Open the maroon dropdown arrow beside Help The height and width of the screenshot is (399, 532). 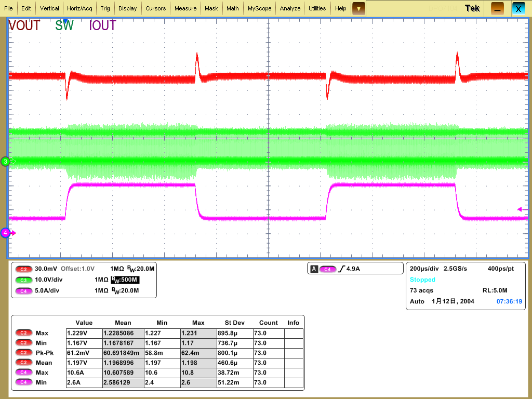(358, 8)
